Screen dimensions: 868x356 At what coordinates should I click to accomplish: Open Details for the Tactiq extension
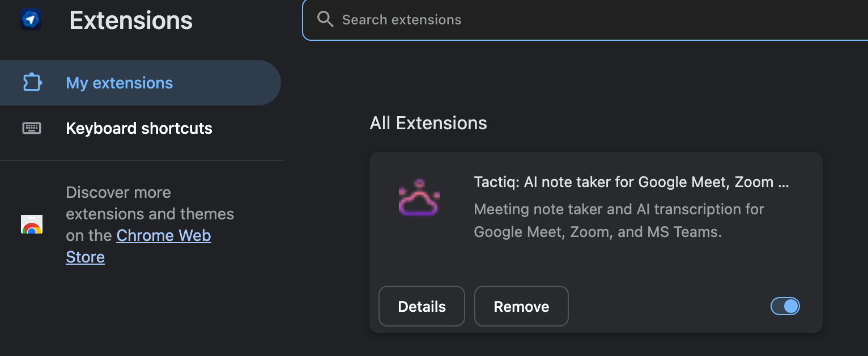422,307
